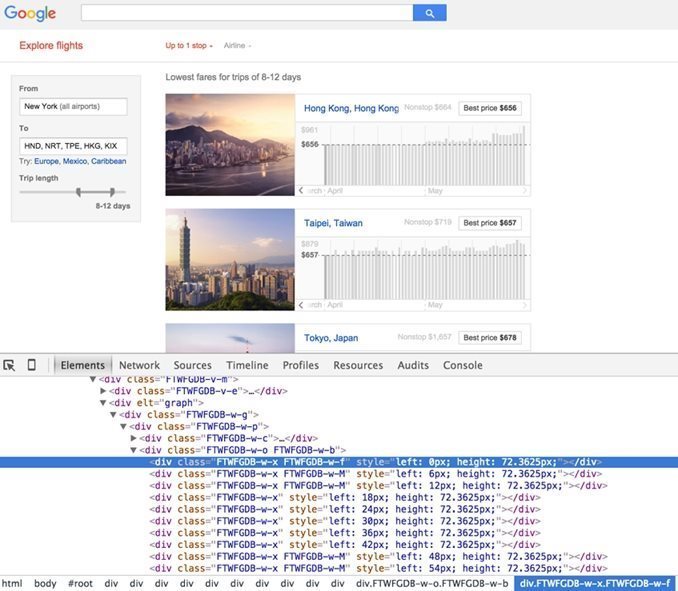Click the Hong Kong Best price $656 button
The image size is (678, 591).
coord(492,108)
